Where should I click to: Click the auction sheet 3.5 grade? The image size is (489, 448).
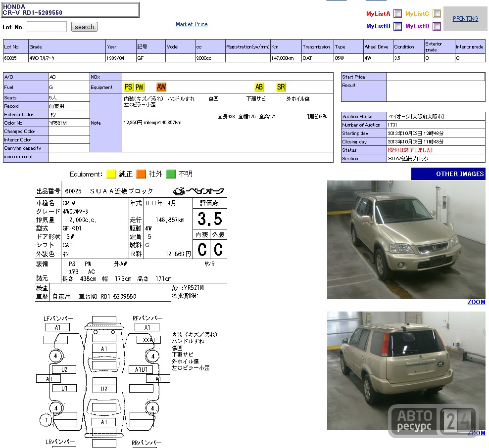coord(210,219)
